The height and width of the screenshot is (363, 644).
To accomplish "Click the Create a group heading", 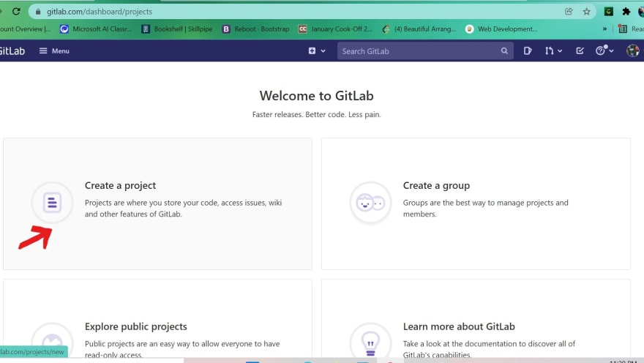I will tap(436, 186).
